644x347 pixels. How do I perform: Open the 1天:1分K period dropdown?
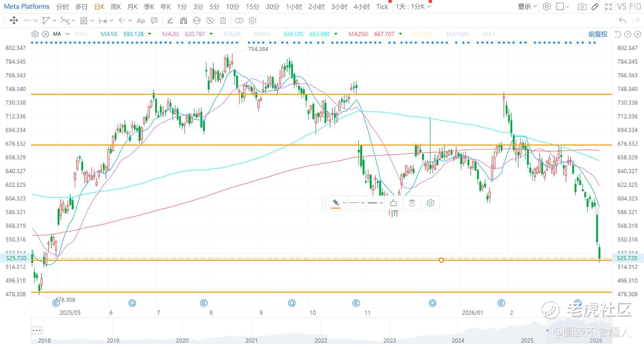413,6
